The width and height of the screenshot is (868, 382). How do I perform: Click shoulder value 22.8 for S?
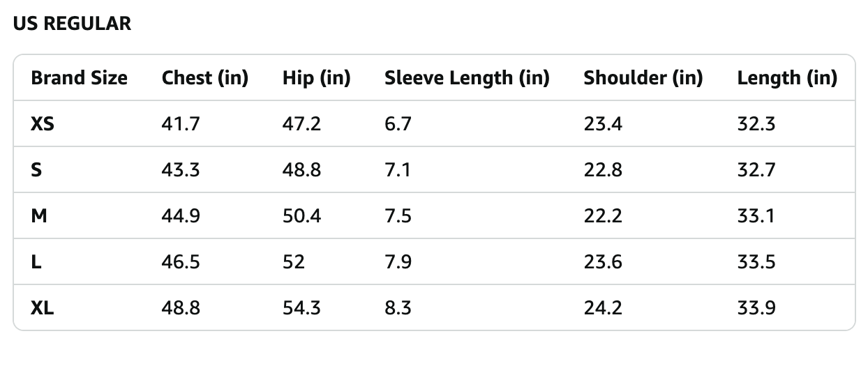click(602, 170)
